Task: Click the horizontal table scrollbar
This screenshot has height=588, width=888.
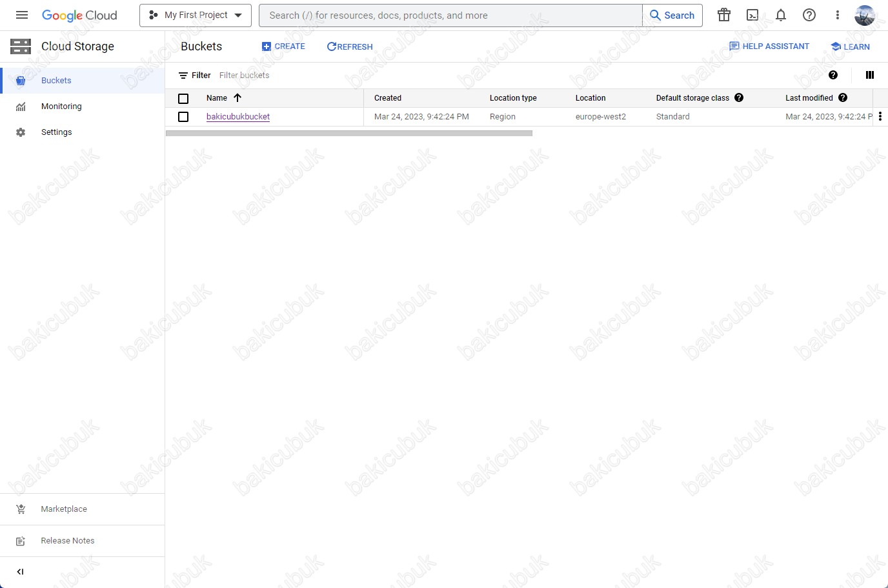Action: pyautogui.click(x=349, y=134)
